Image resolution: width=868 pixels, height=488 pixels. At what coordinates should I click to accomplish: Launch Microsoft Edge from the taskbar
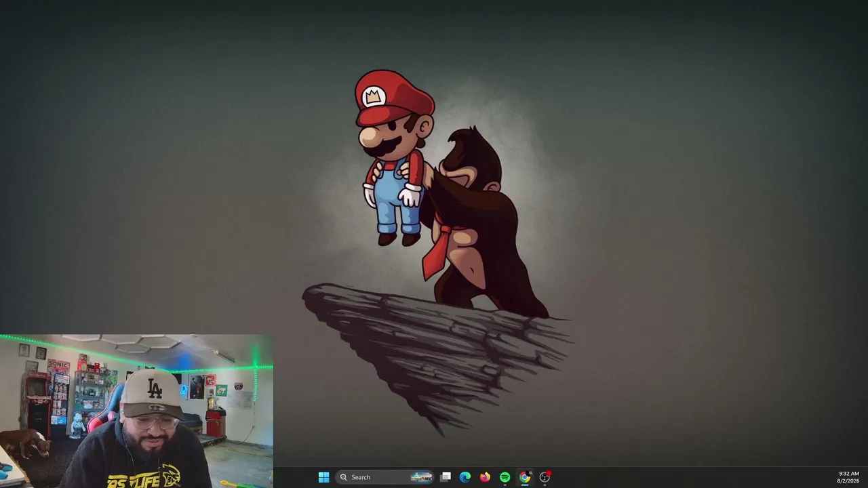465,477
